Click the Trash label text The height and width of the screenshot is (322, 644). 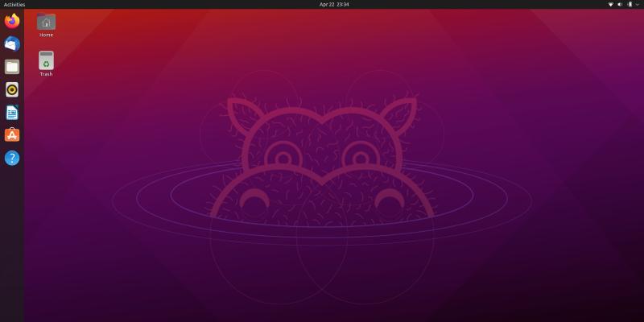pyautogui.click(x=46, y=74)
